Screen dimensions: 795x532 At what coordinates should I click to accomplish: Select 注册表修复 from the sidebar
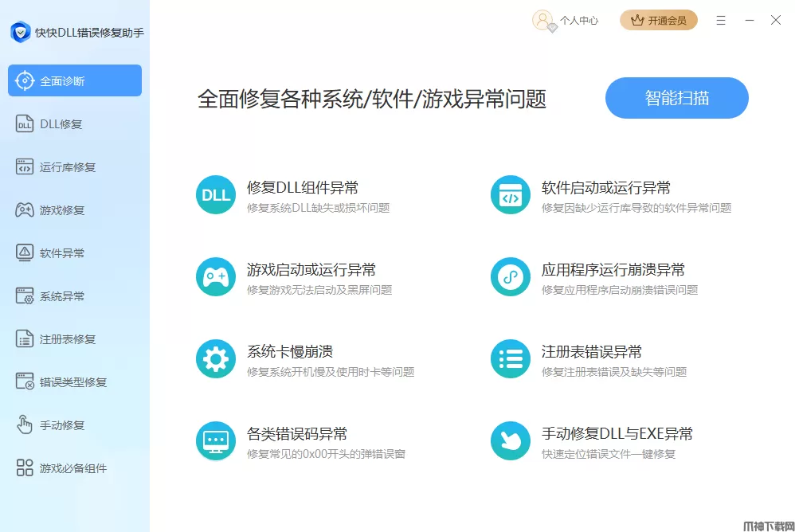tap(68, 339)
